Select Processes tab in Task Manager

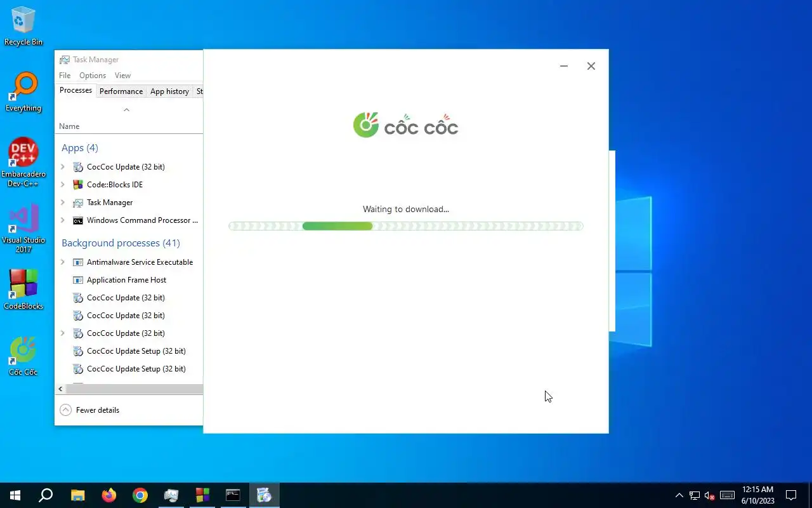point(75,91)
